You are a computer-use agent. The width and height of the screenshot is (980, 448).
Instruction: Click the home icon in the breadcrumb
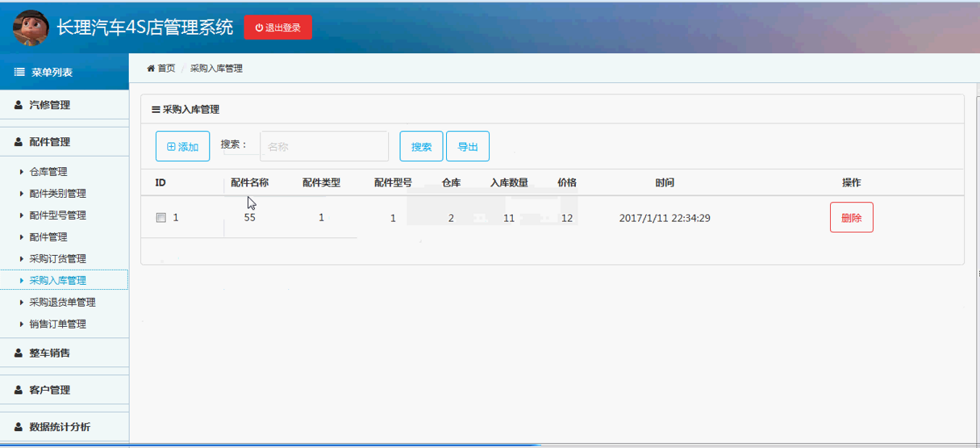click(x=151, y=69)
